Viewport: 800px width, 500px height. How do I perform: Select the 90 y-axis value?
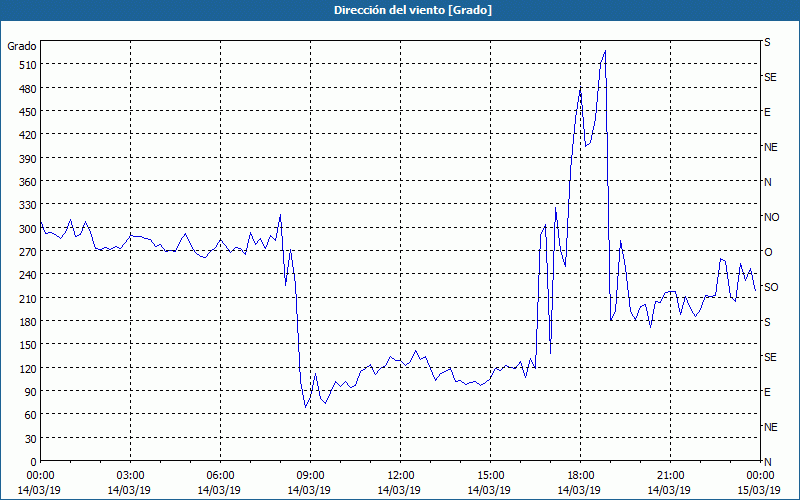[x=31, y=392]
